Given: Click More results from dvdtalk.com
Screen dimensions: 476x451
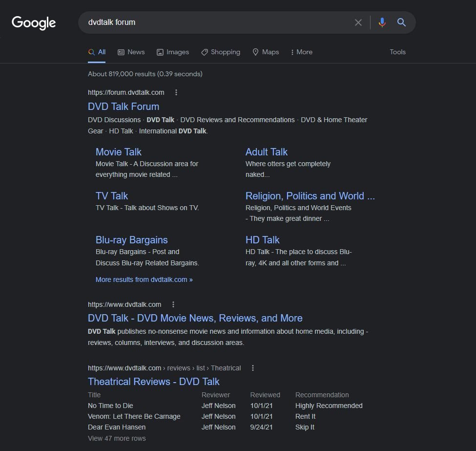Looking at the screenshot, I should tap(144, 279).
